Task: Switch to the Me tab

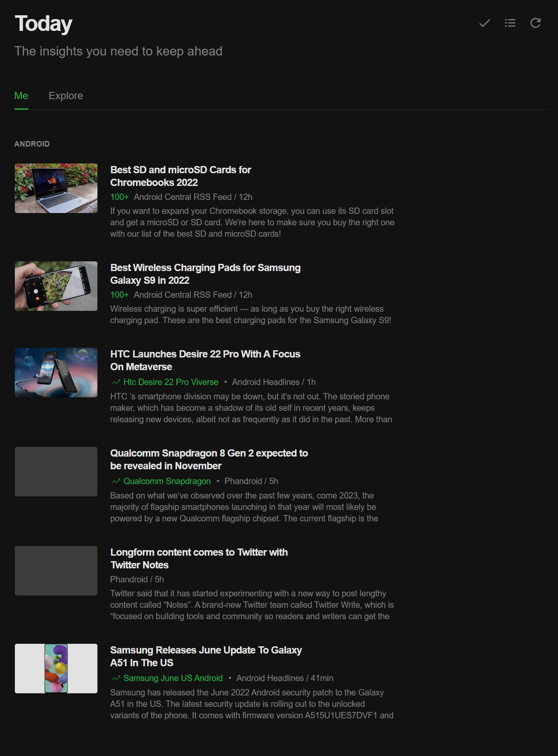Action: pyautogui.click(x=21, y=96)
